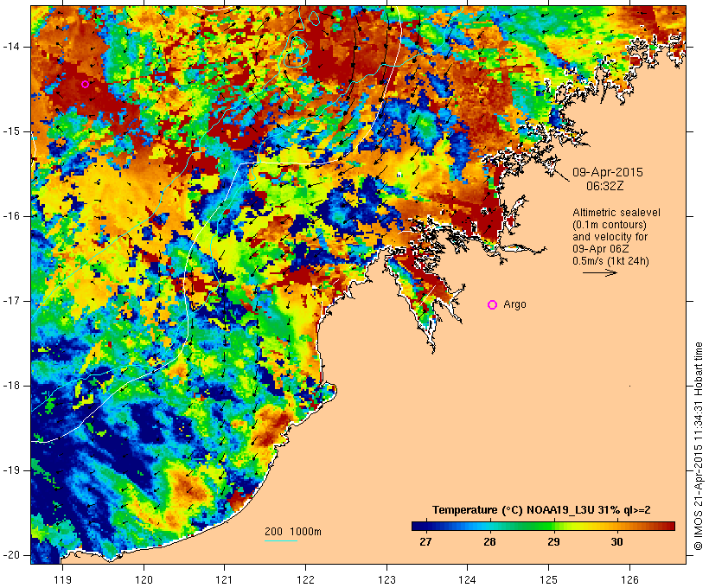Click the temperature color bar

pos(543,526)
